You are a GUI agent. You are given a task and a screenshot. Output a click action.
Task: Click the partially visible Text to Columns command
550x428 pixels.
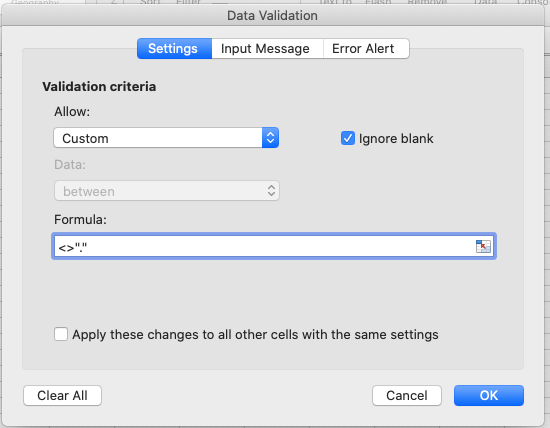click(335, 2)
